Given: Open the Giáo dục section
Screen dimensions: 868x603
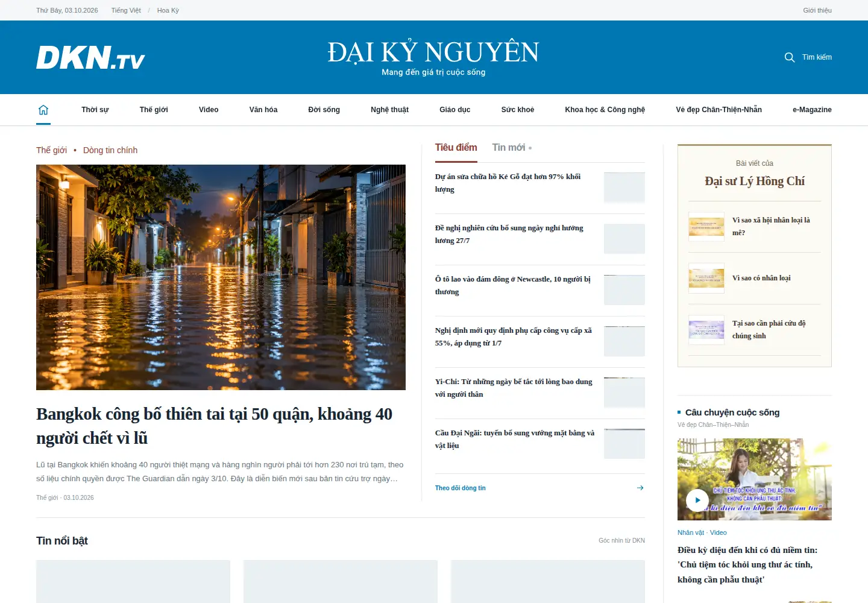Looking at the screenshot, I should 455,110.
